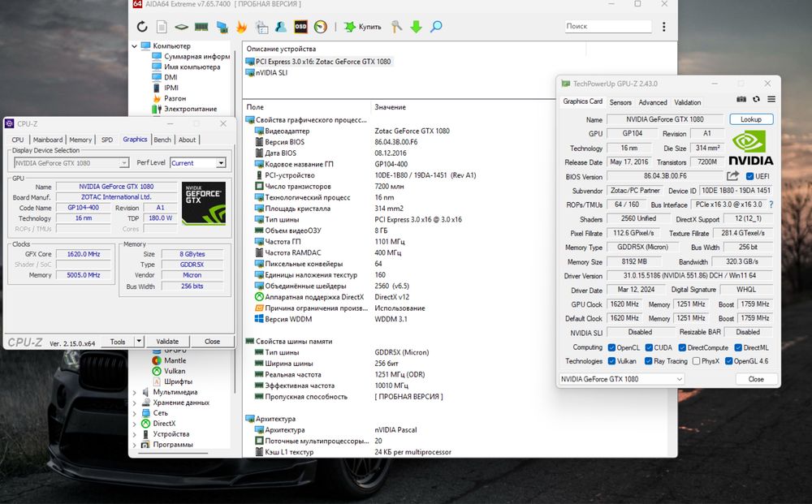Click the Купить button in AIDA64
812x504 pixels.
(x=363, y=27)
